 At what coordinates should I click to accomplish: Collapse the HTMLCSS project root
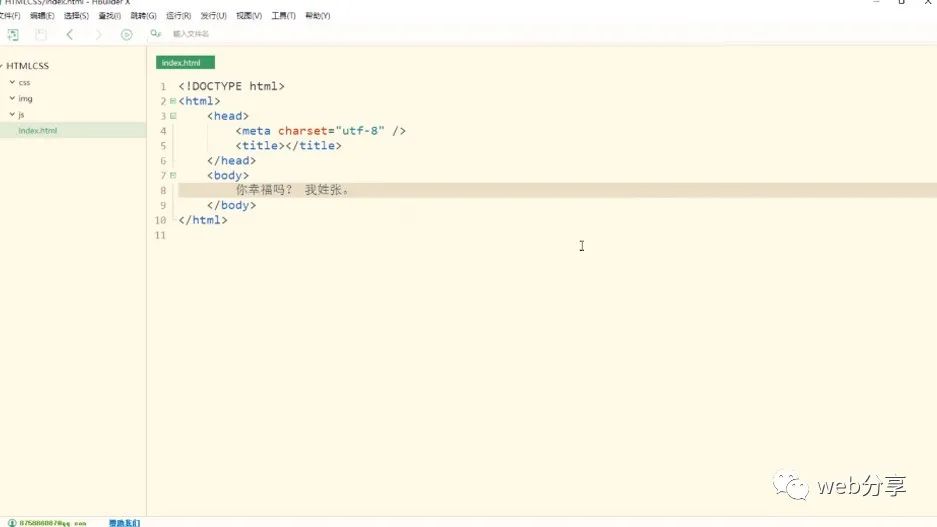point(2,66)
